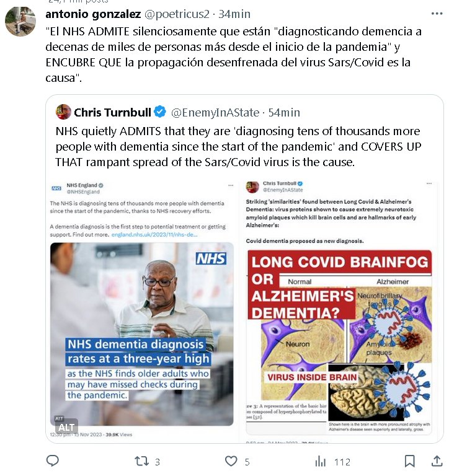Open antonio gonzalez profile avatar

20,21
